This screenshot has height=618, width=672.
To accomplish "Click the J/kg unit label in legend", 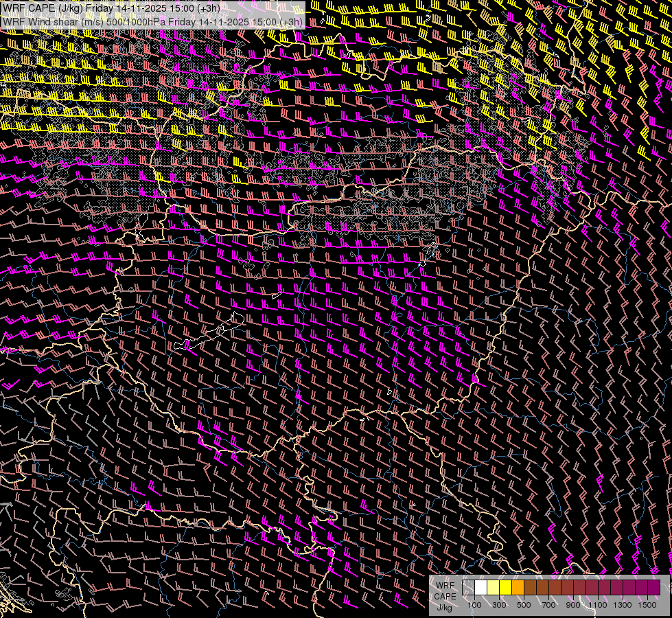I will (444, 608).
